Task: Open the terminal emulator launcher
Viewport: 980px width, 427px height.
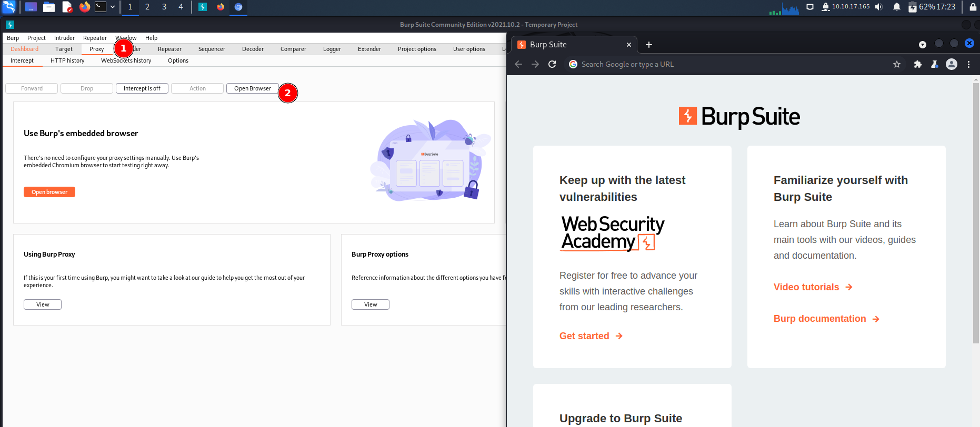Action: (x=101, y=7)
